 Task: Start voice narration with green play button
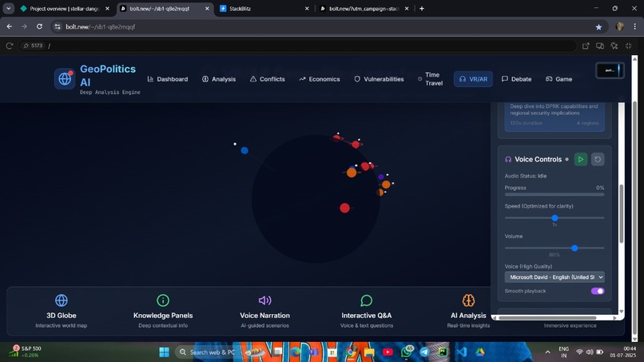[x=581, y=160]
